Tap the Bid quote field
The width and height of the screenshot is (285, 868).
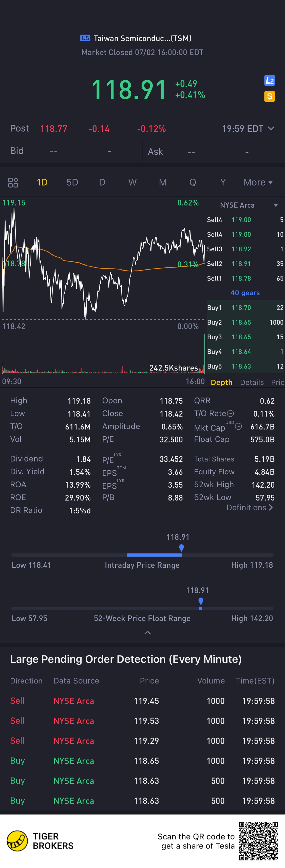[71, 151]
